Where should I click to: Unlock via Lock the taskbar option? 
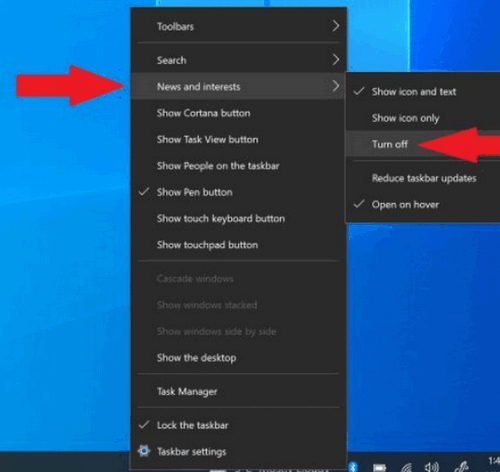[x=238, y=425]
